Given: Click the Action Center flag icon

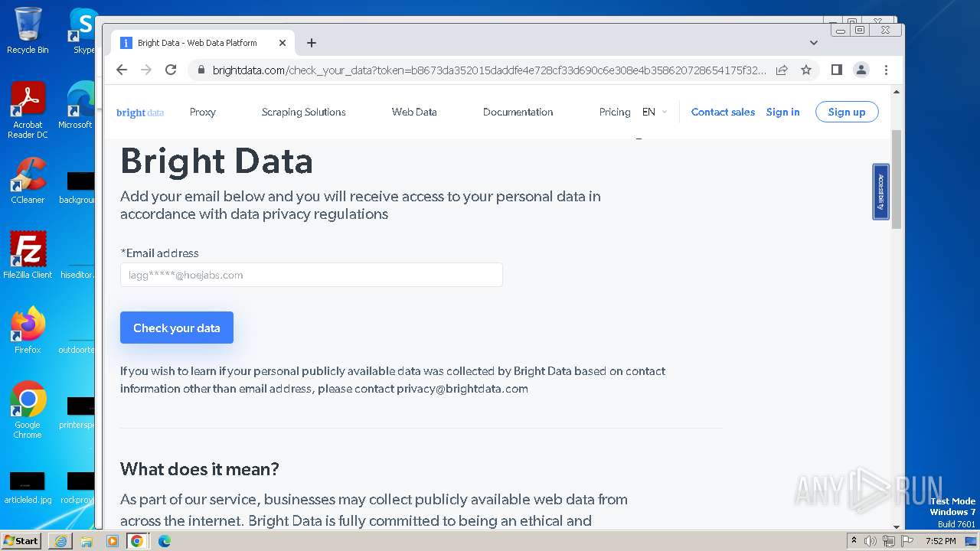Looking at the screenshot, I should coord(907,541).
